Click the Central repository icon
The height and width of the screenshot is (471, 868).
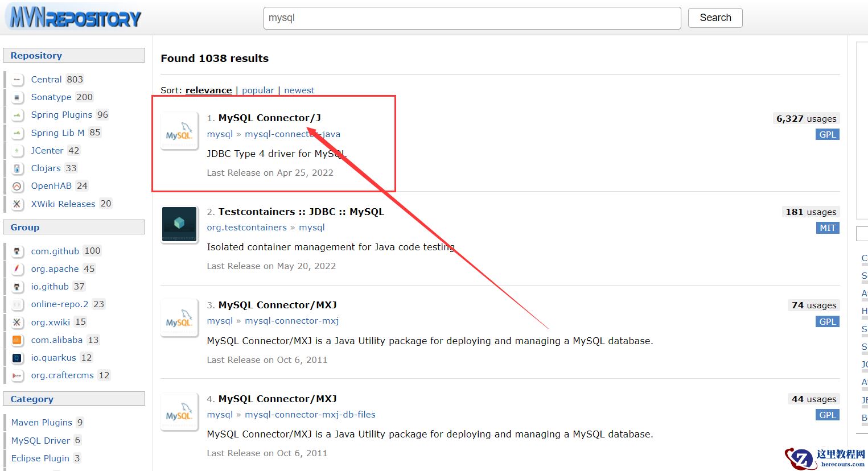pos(17,80)
